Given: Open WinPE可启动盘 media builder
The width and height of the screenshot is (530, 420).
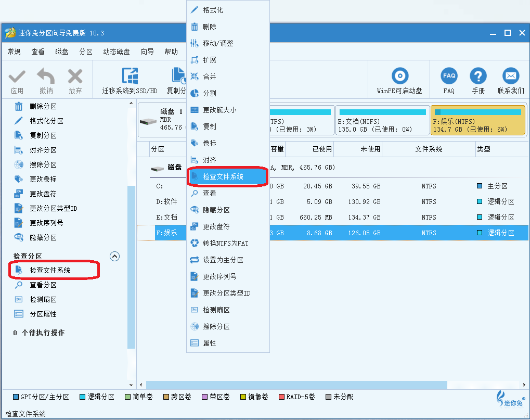Looking at the screenshot, I should coord(400,76).
